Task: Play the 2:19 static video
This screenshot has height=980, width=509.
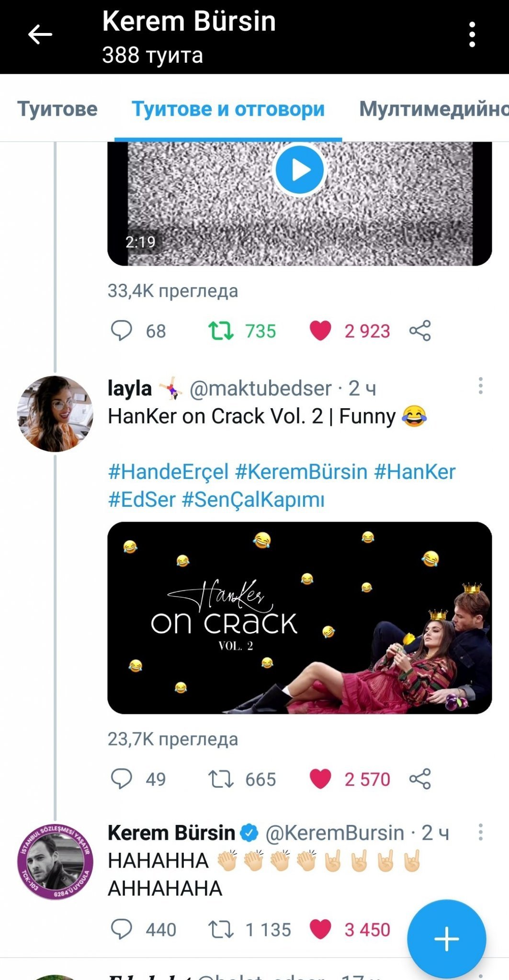Action: click(x=300, y=170)
